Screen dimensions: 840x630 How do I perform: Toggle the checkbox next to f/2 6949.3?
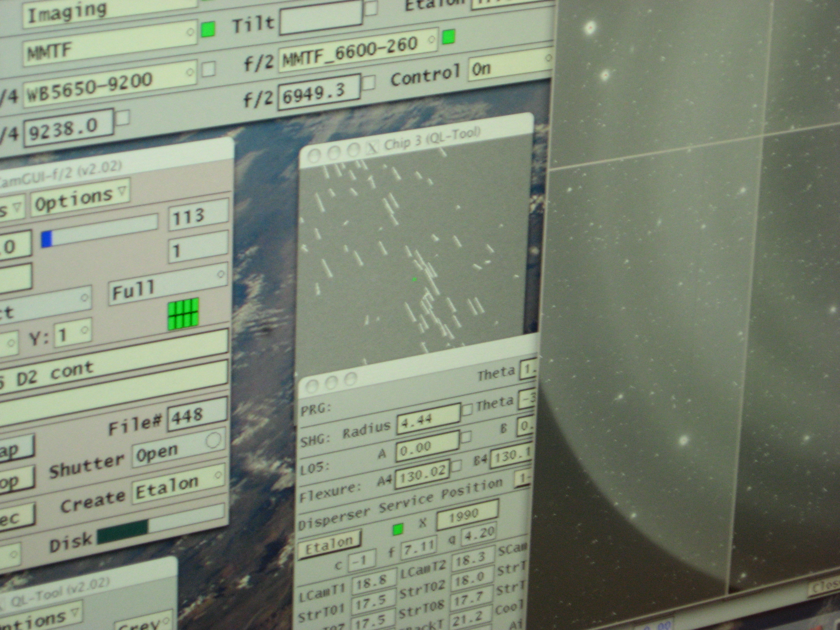click(369, 83)
